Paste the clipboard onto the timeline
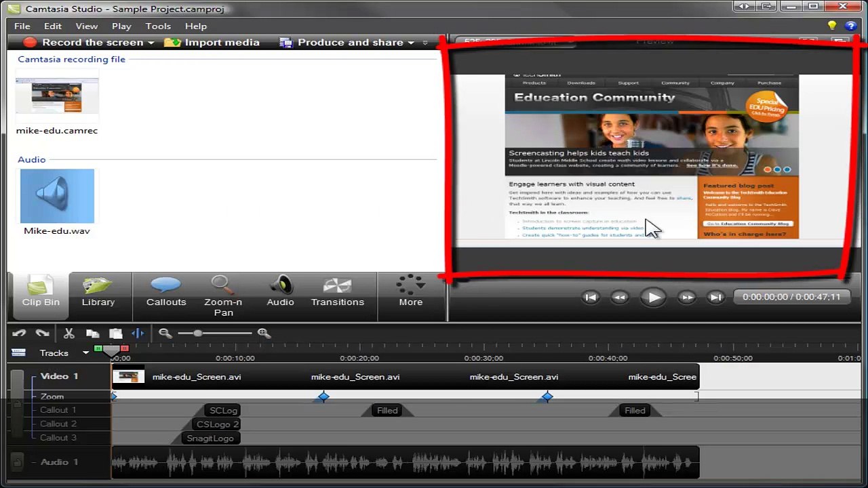Viewport: 868px width, 488px height. (x=115, y=333)
